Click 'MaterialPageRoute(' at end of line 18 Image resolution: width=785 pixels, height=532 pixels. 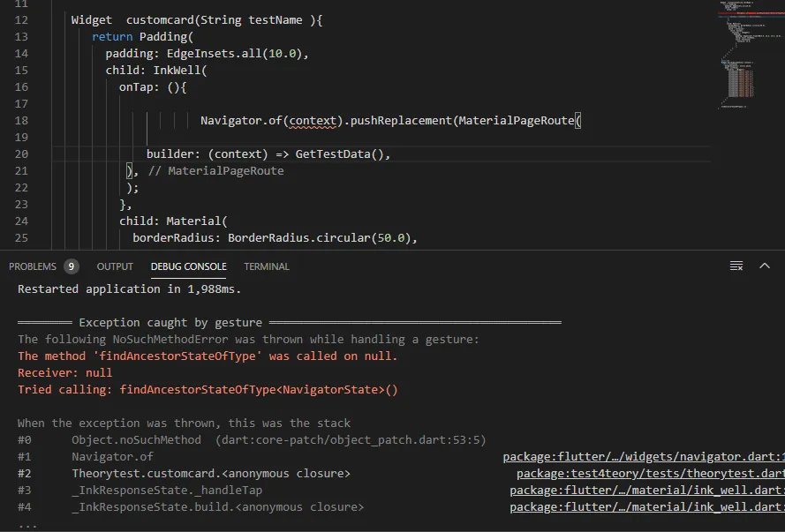[520, 121]
